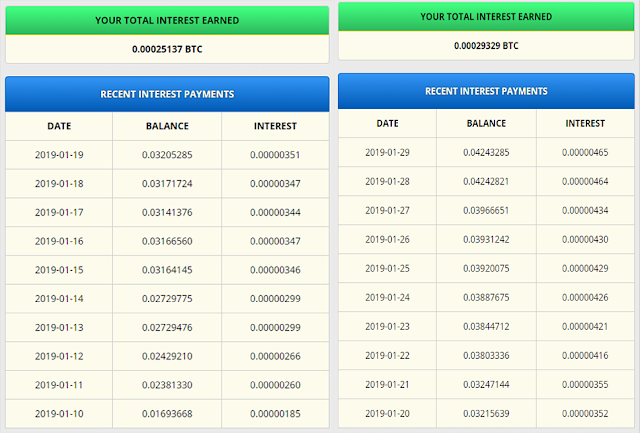Select interest 0.00000185
The image size is (640, 433).
(x=275, y=414)
